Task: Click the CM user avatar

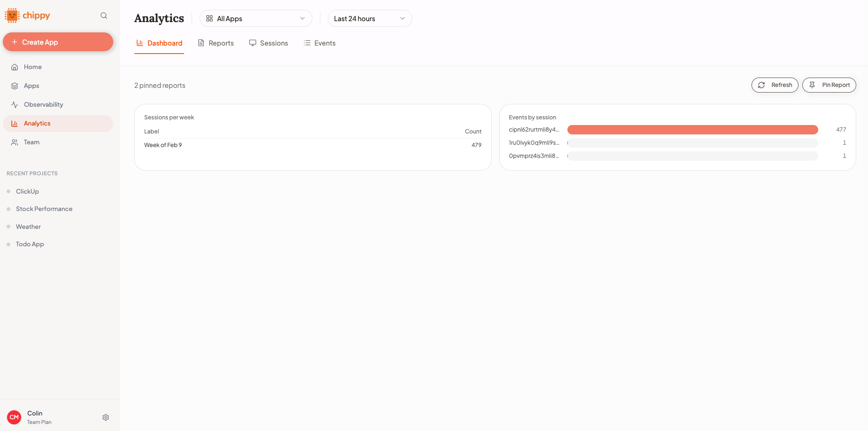Action: click(x=14, y=417)
